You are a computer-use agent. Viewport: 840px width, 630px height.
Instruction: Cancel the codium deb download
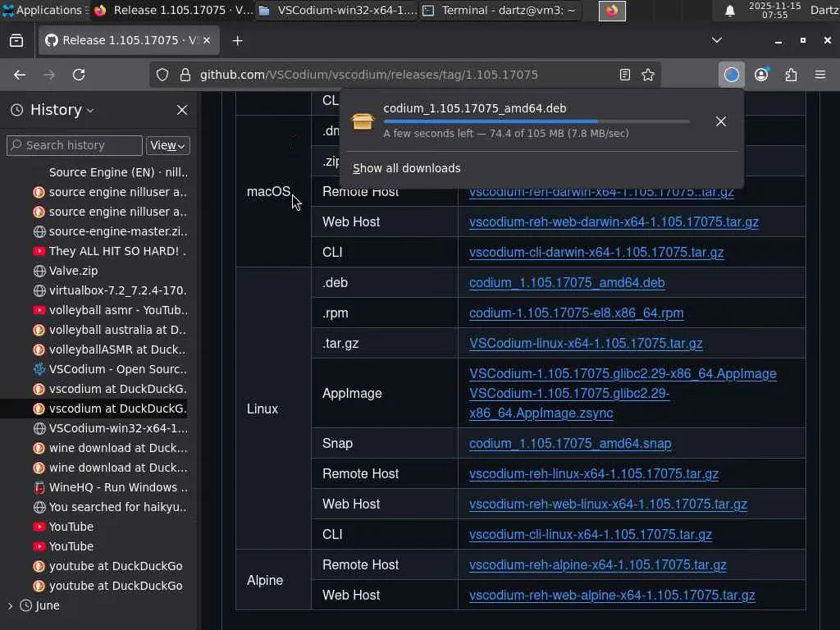pos(721,121)
